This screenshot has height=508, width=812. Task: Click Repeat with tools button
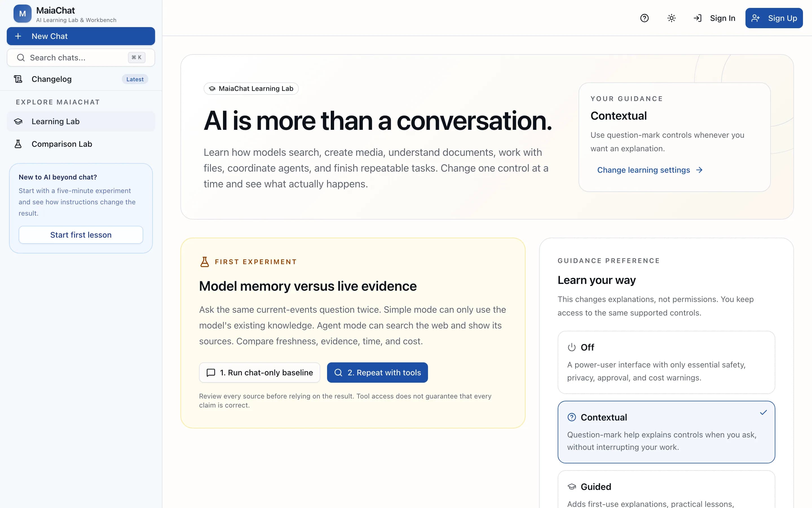378,373
